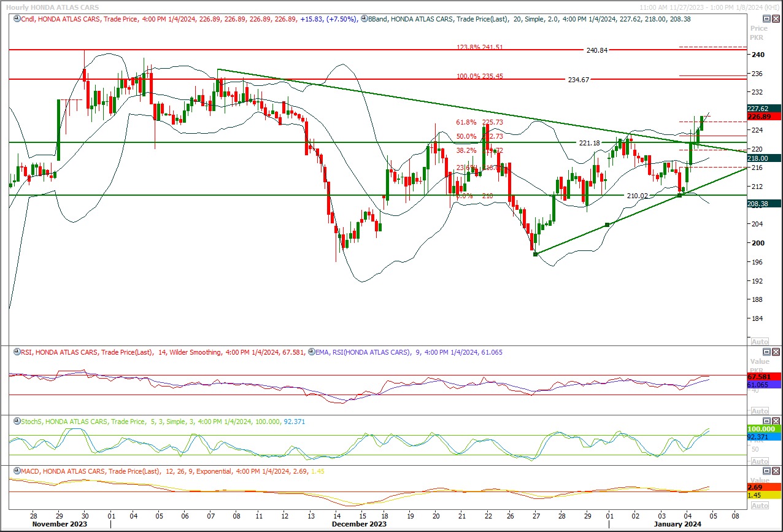
Task: Click the 221.18 horizontal support line label
Action: (x=589, y=142)
